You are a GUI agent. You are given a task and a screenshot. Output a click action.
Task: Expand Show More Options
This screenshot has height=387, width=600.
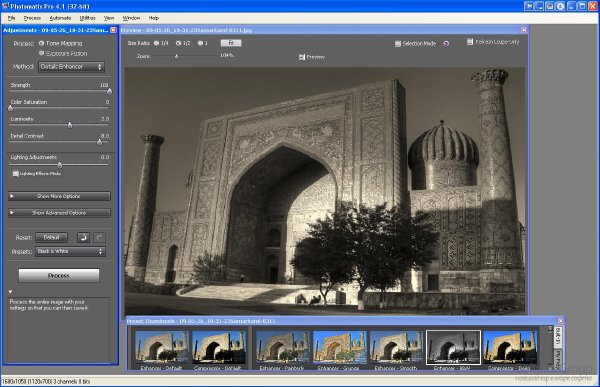coord(59,196)
